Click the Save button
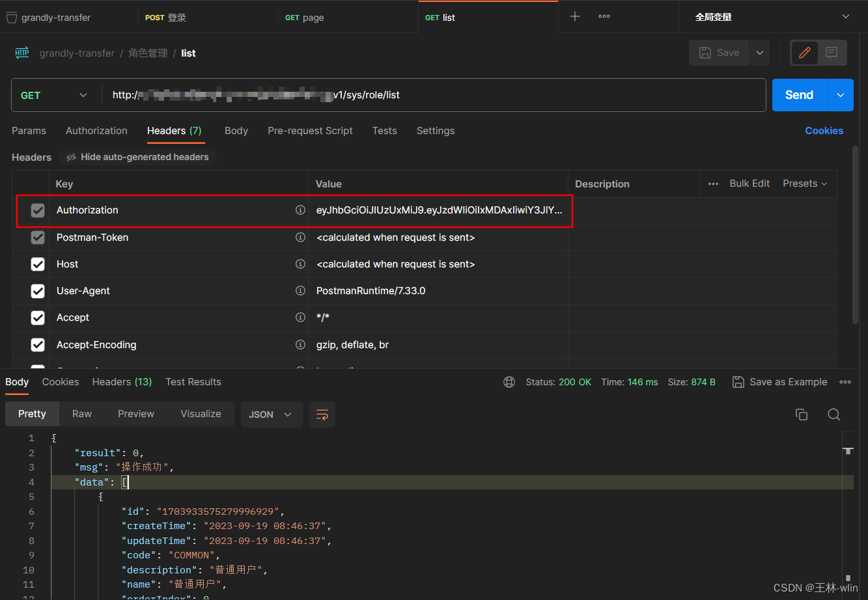Screen dimensions: 868x600 click(720, 53)
